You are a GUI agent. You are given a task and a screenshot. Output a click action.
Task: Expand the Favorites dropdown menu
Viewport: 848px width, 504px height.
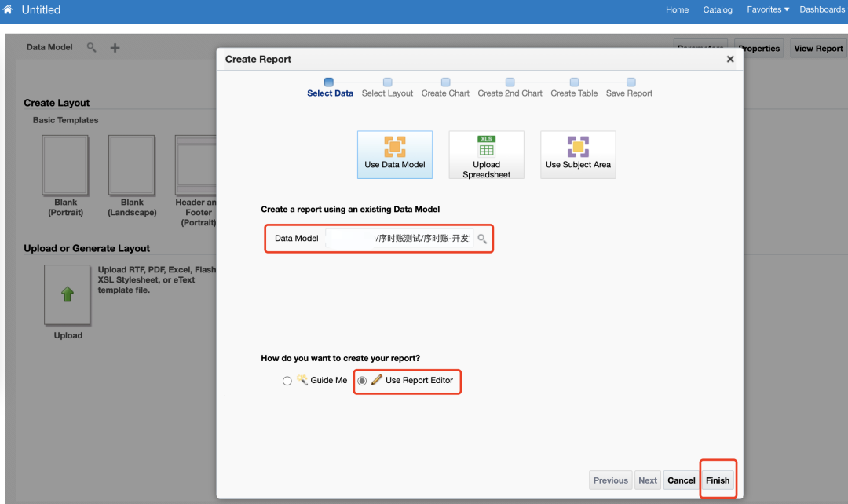[768, 9]
